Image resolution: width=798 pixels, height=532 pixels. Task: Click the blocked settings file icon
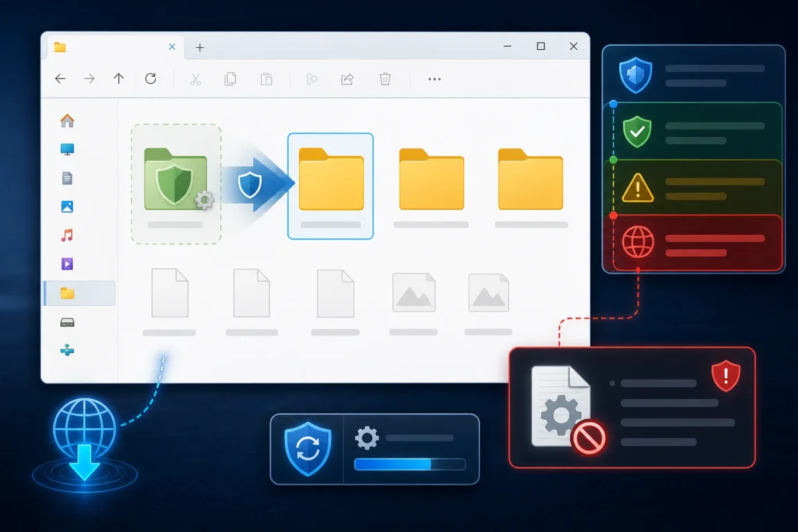pyautogui.click(x=568, y=410)
